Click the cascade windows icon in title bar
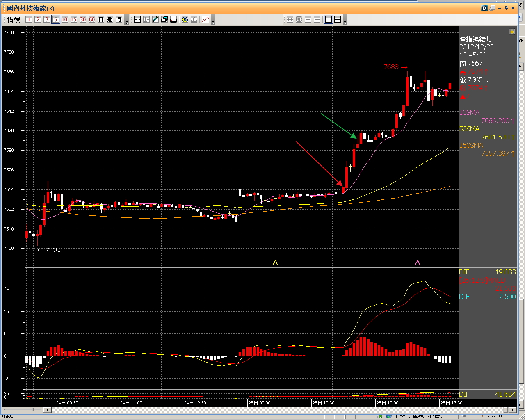The height and width of the screenshot is (420, 525). (x=493, y=8)
